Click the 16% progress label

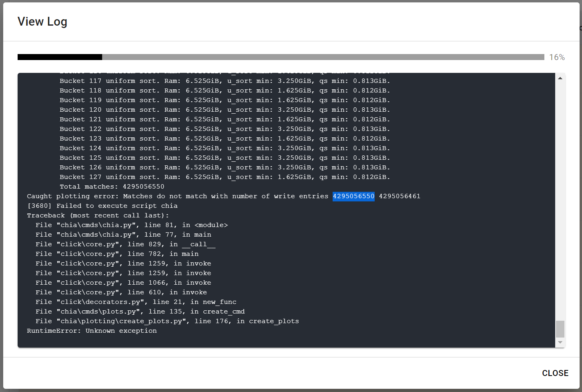pyautogui.click(x=557, y=57)
